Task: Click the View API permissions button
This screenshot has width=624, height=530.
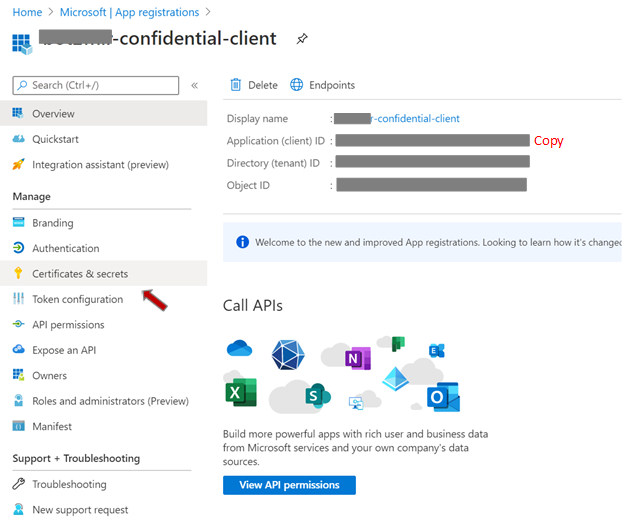Action: click(289, 485)
